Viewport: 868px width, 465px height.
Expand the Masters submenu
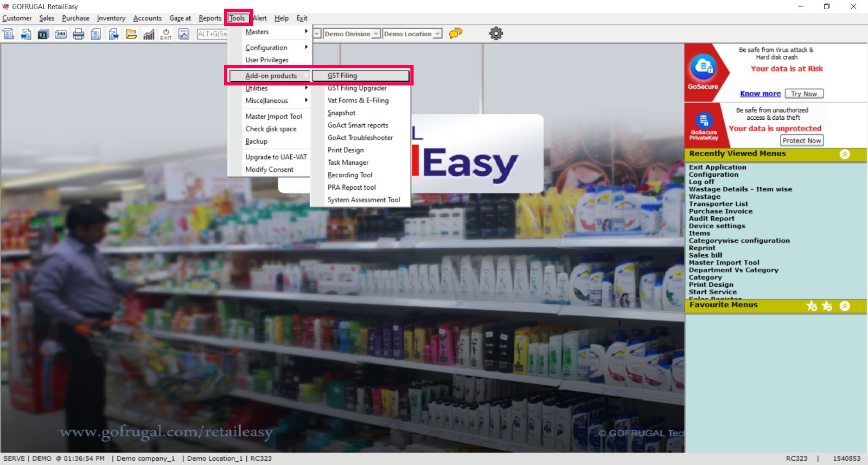coord(269,32)
